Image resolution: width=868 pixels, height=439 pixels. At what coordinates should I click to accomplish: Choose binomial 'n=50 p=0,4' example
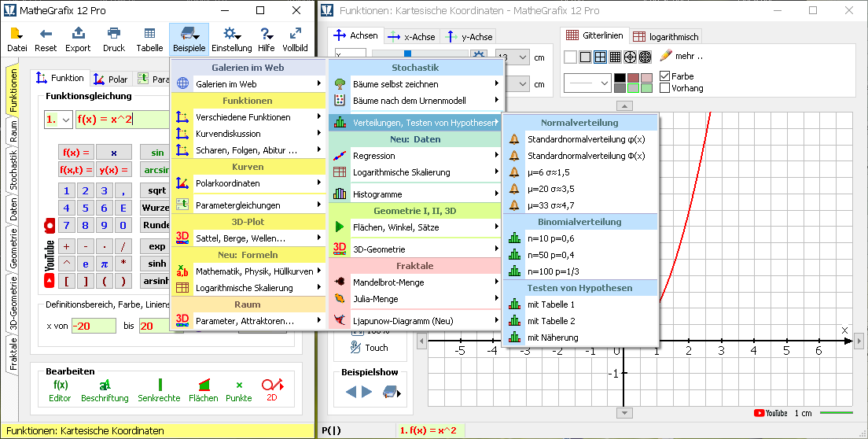pos(580,255)
